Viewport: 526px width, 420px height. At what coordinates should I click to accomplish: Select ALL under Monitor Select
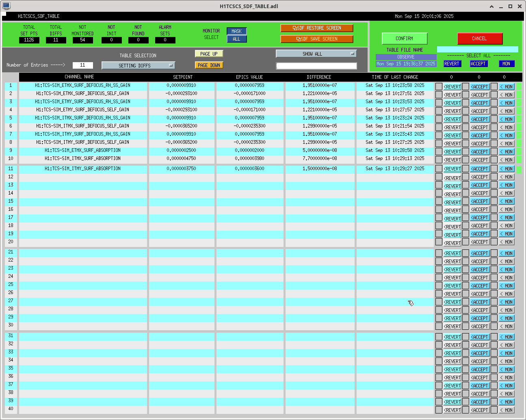(x=236, y=39)
